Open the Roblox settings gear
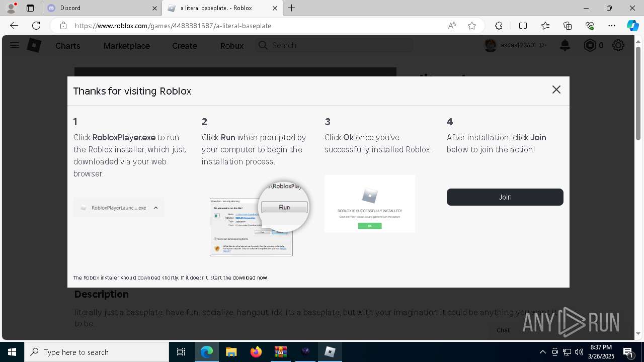Viewport: 644px width, 362px height. (x=618, y=45)
